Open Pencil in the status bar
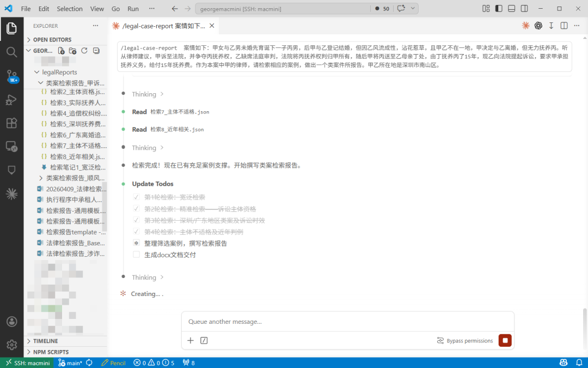The height and width of the screenshot is (368, 588). click(x=114, y=363)
